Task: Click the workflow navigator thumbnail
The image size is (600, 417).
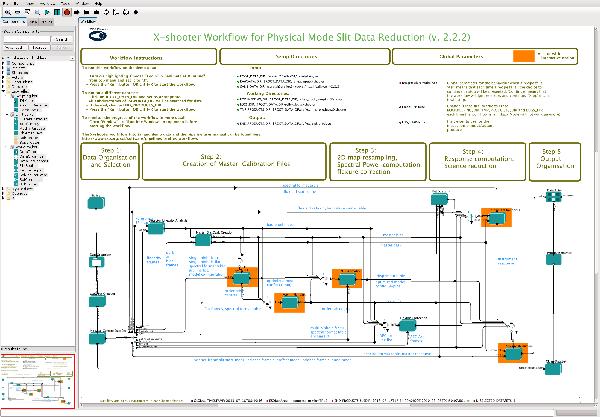Action: (37, 382)
